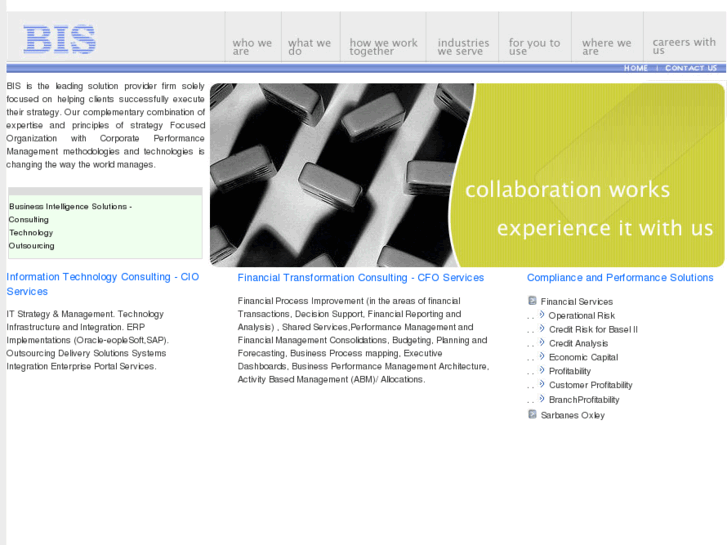This screenshot has width=727, height=545.
Task: Click the collaboration works banner image
Action: [467, 175]
